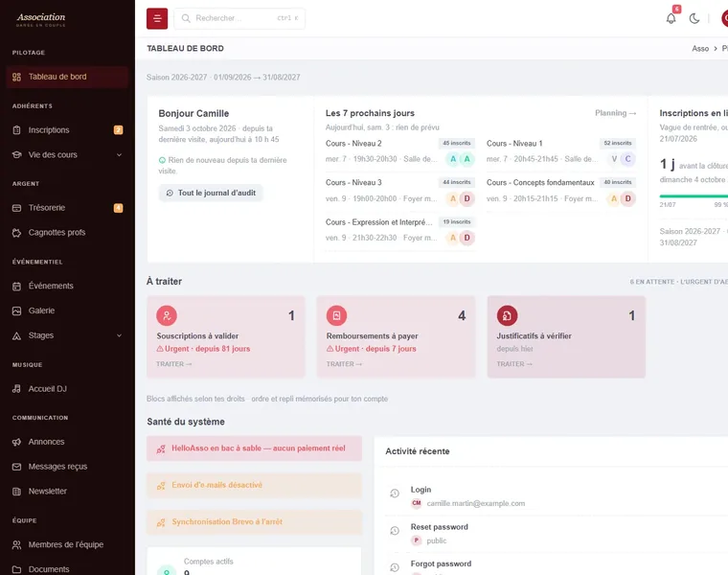Open Cagnottes profs in the sidebar

[x=67, y=232]
